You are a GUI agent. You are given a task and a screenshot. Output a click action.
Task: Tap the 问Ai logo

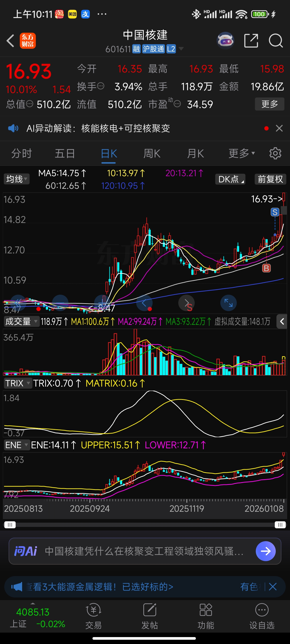(x=26, y=551)
